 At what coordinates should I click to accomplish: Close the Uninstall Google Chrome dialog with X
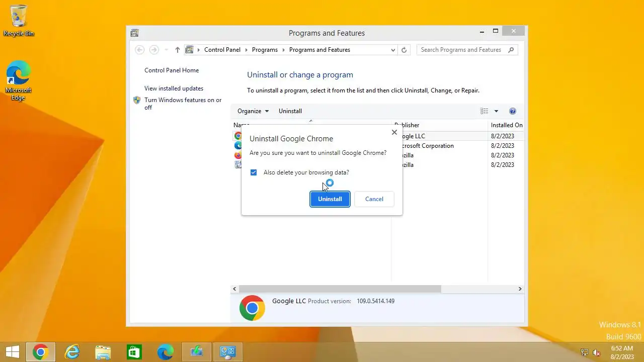click(394, 132)
